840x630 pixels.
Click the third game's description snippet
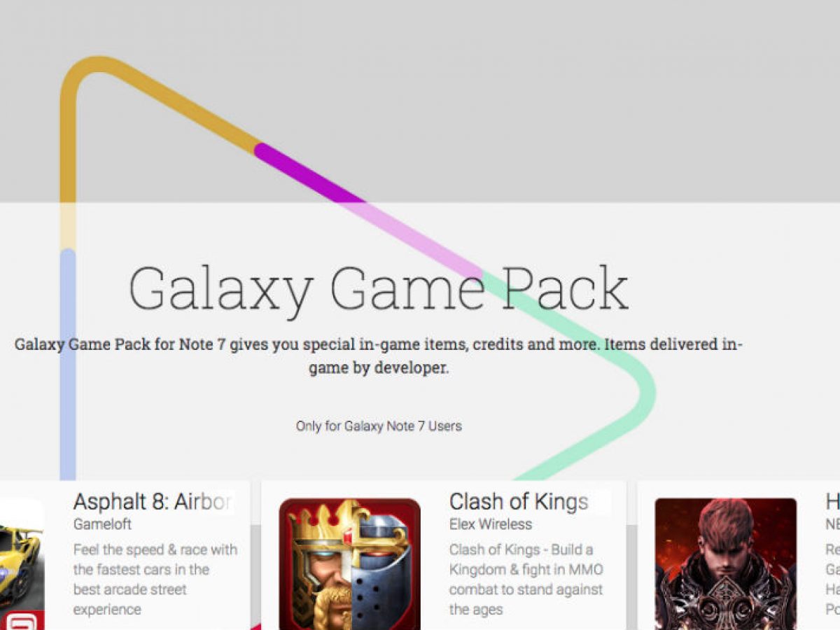coord(832,580)
